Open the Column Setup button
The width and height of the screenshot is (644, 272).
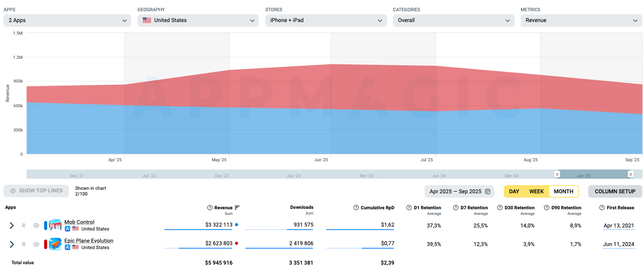[615, 192]
